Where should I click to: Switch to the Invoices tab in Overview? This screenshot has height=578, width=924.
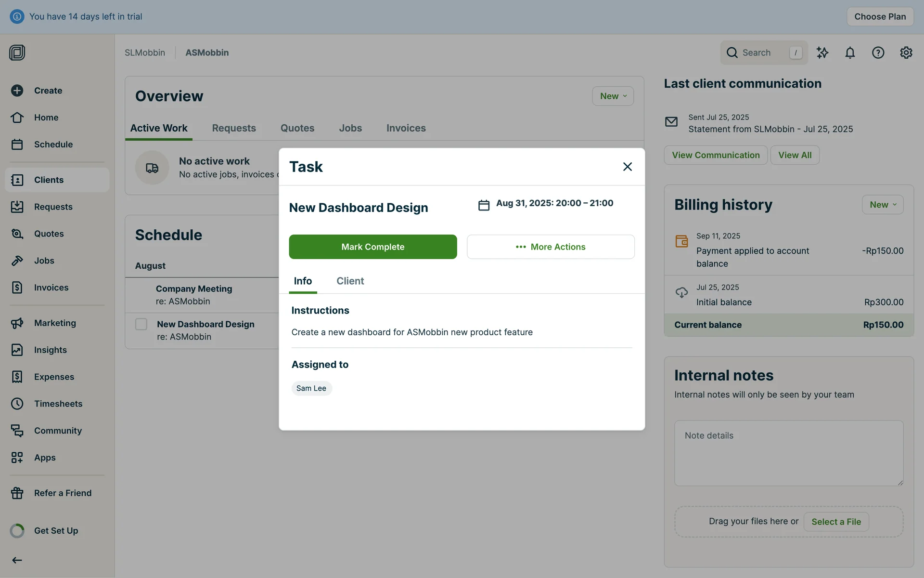tap(406, 128)
